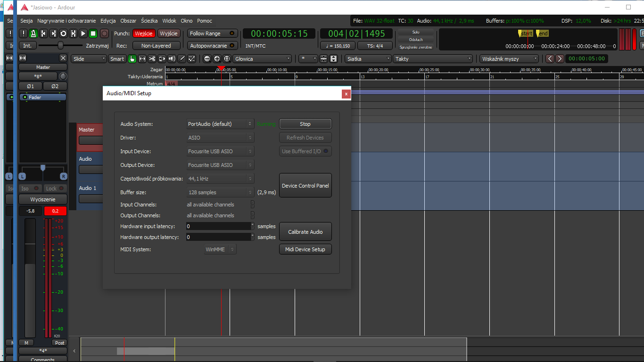The height and width of the screenshot is (362, 644).
Task: Open the Ścieżka menu
Action: point(149,21)
